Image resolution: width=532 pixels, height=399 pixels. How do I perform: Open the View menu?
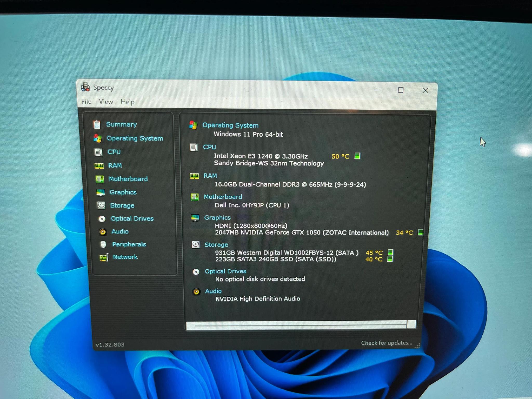pos(106,102)
